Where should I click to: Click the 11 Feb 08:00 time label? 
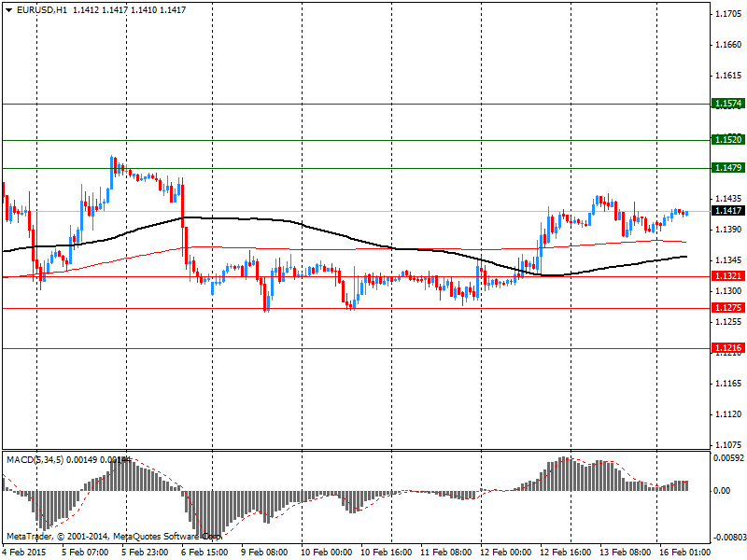point(446,553)
